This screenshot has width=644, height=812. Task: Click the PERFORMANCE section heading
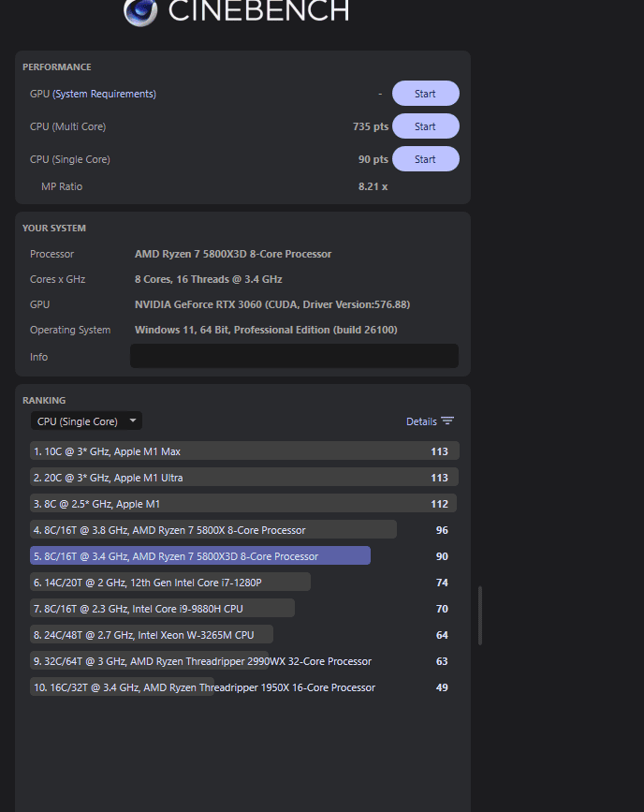coord(57,66)
